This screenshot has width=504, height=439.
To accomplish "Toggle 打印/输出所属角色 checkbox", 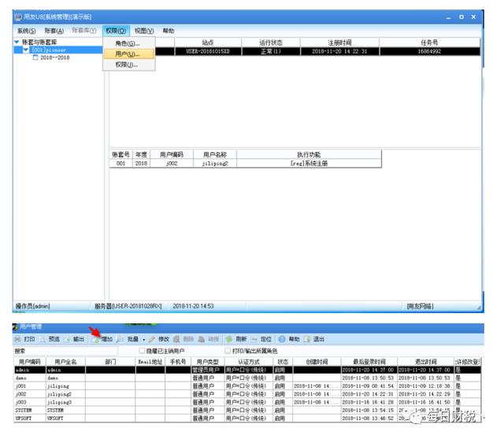I will tap(228, 351).
